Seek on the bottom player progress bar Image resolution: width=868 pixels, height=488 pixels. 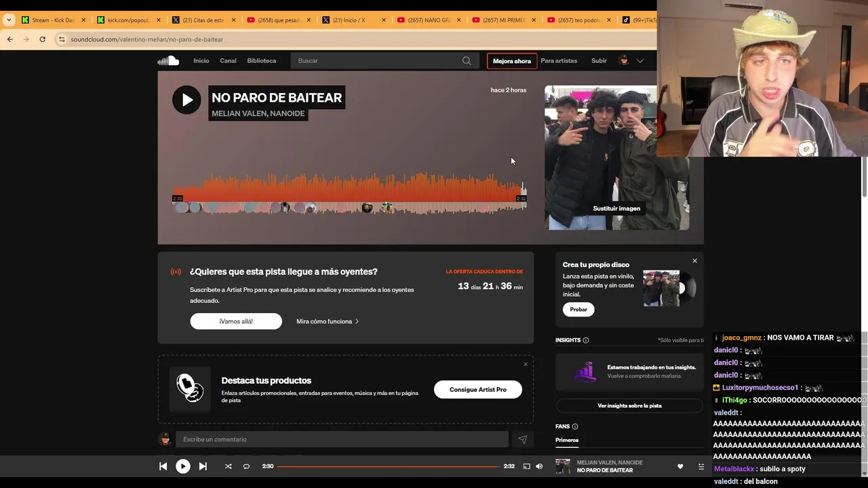coord(389,466)
